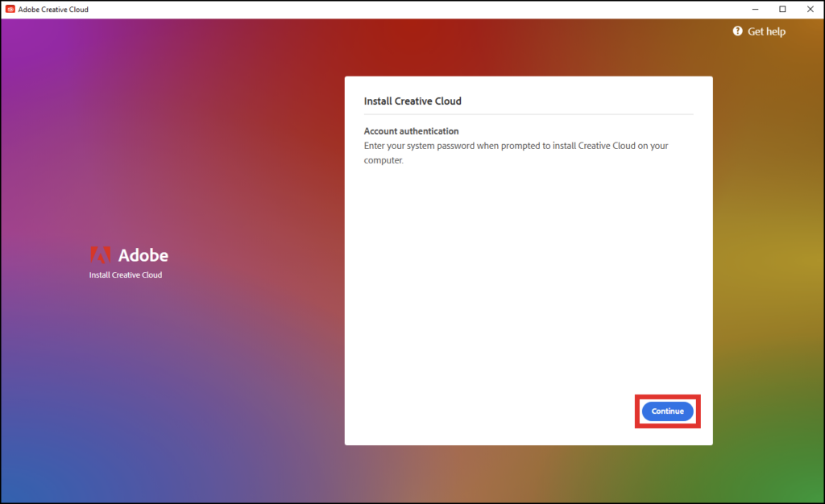Close the Adobe Creative Cloud installer window
The width and height of the screenshot is (825, 504).
810,10
